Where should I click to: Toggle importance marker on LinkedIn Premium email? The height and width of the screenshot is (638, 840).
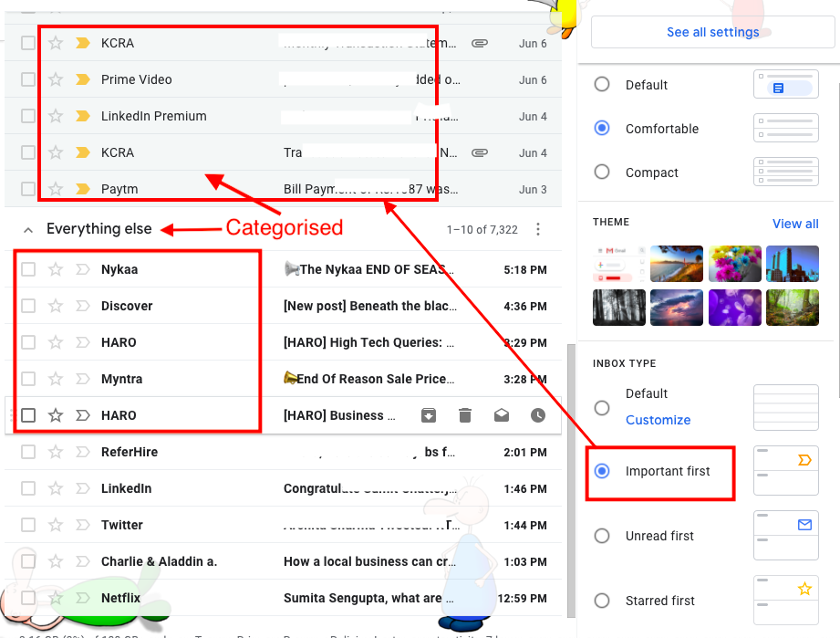[82, 116]
